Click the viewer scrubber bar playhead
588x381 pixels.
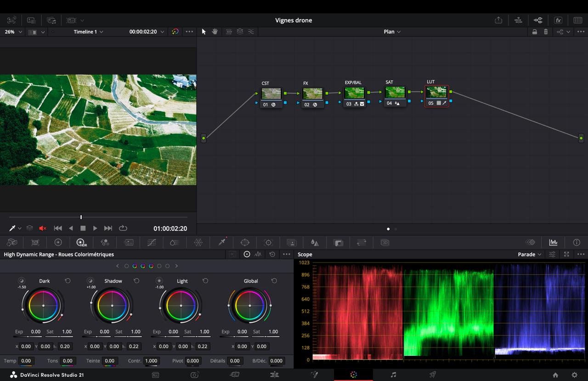tap(81, 217)
